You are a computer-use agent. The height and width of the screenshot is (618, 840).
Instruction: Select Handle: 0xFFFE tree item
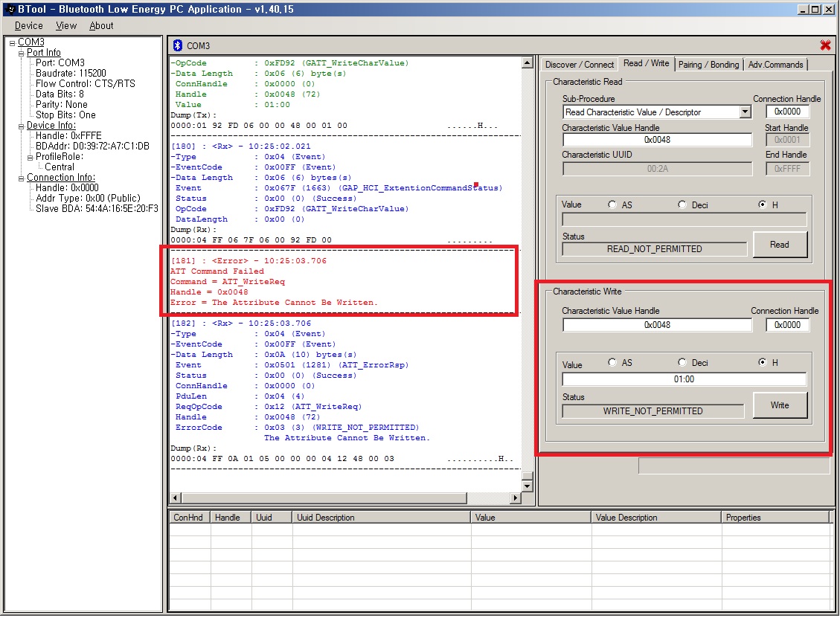pos(68,136)
